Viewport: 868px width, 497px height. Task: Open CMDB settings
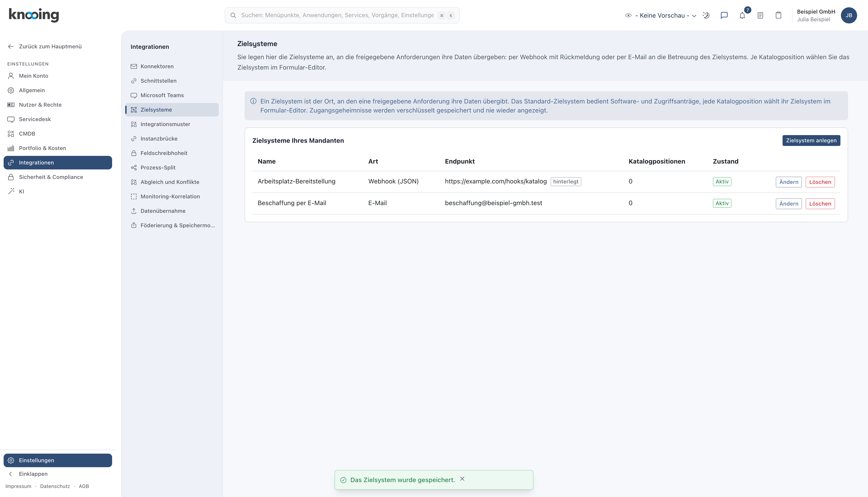point(58,134)
